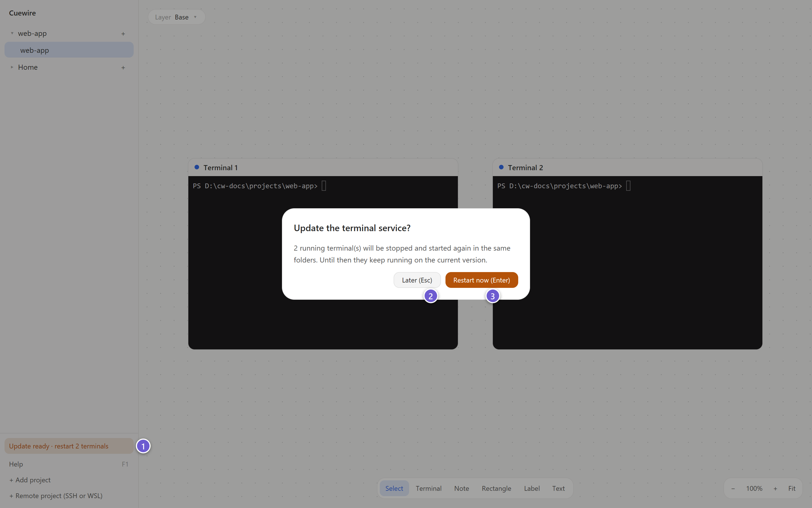Viewport: 812px width, 508px height.
Task: Open Help in the sidebar
Action: [x=69, y=464]
